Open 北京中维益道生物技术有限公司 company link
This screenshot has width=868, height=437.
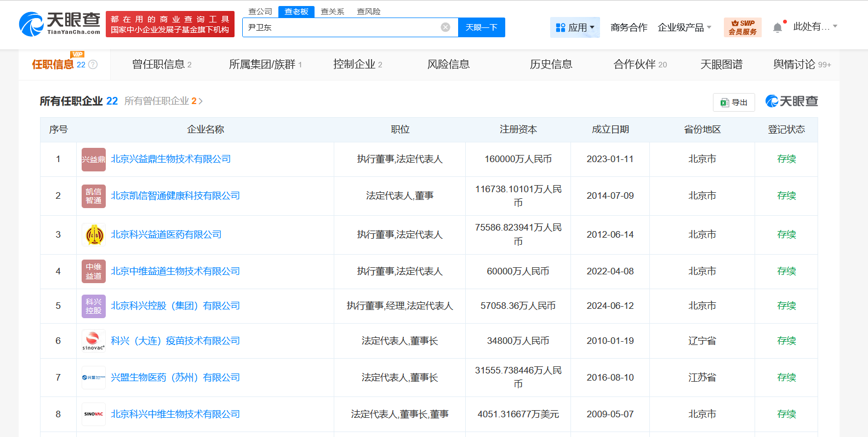pos(175,272)
